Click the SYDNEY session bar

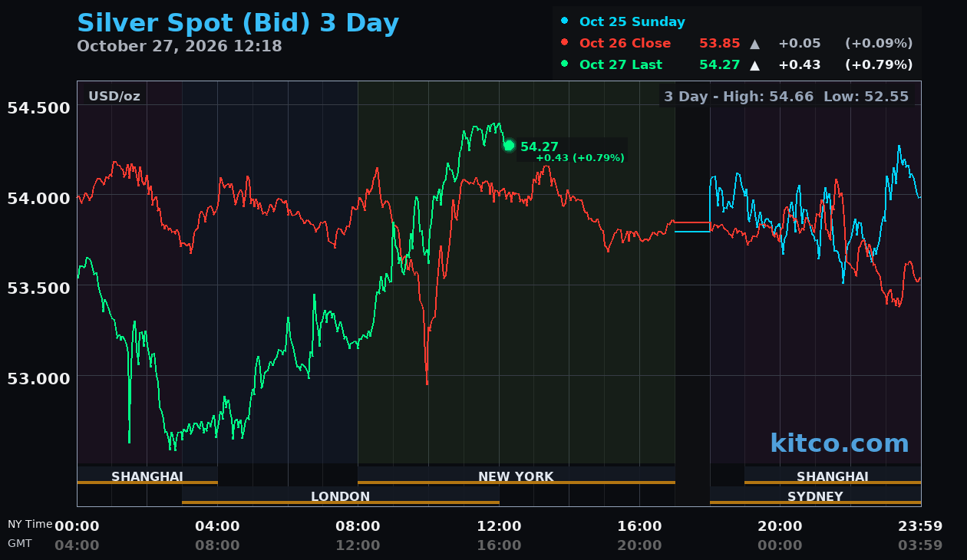pos(815,496)
